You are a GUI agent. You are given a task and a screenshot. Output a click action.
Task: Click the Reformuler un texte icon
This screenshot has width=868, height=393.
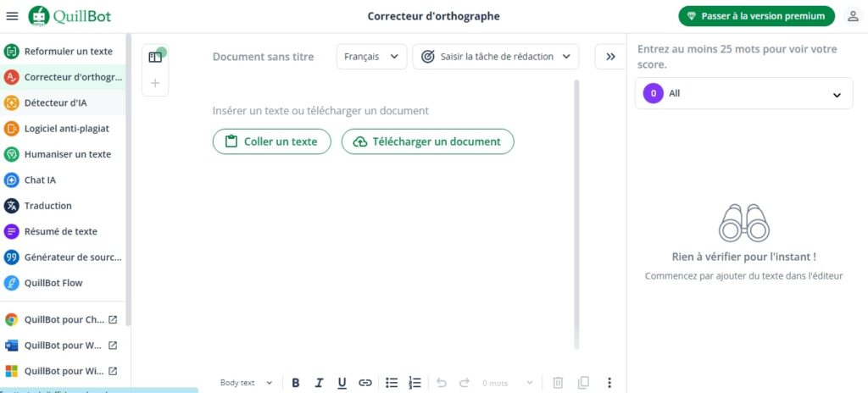coord(12,52)
